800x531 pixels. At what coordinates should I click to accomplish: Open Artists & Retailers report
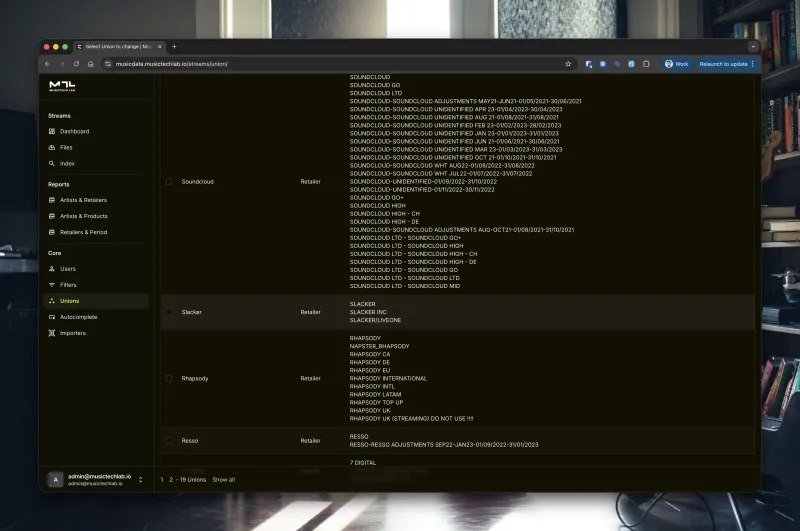83,200
